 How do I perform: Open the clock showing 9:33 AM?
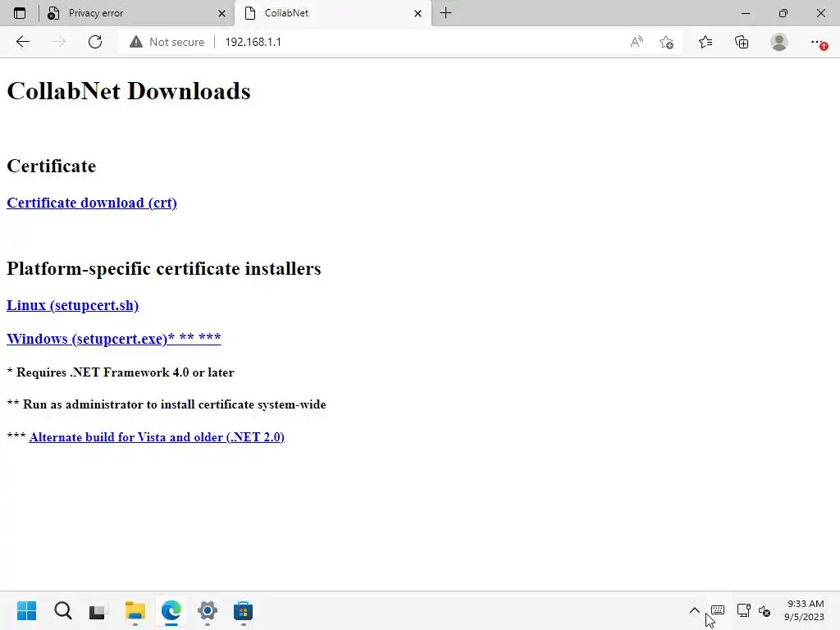click(x=804, y=610)
